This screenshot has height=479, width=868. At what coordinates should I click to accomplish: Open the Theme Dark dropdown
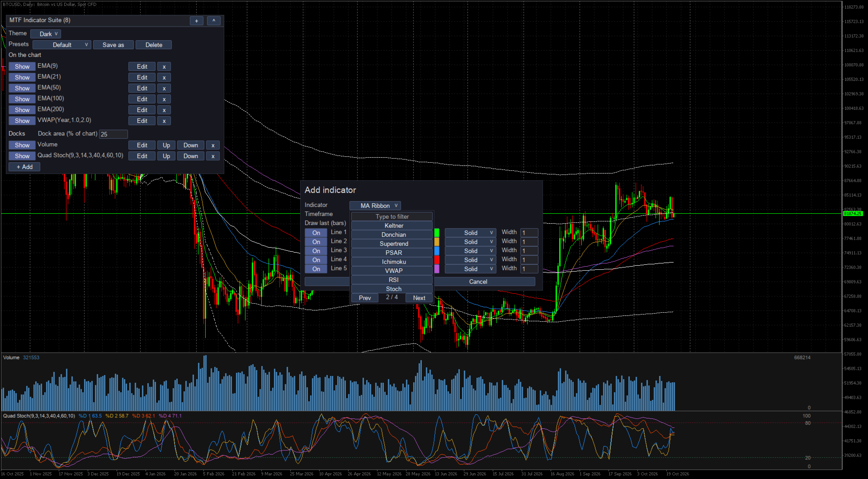click(46, 34)
